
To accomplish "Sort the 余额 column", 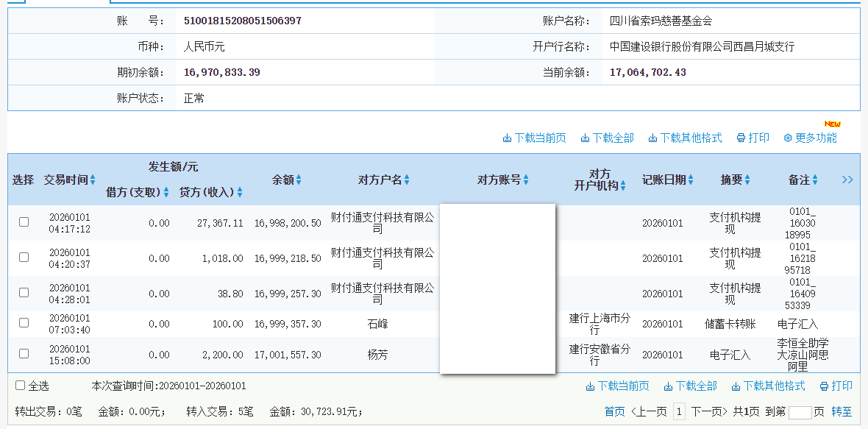I will point(299,180).
